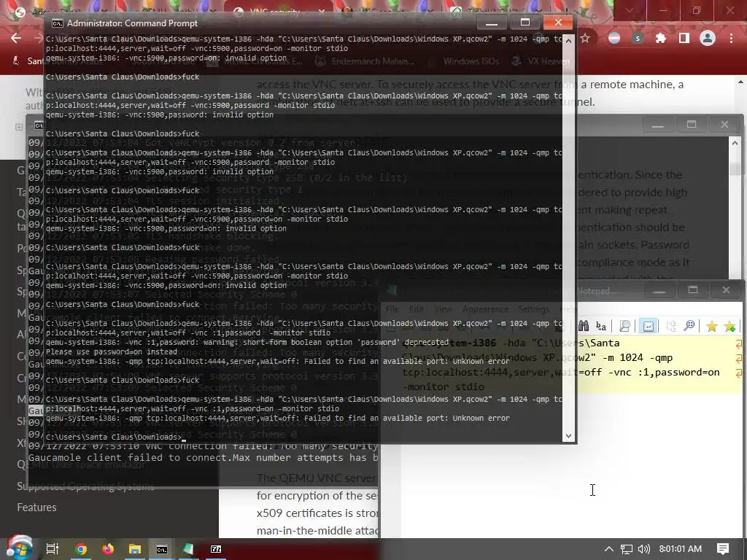Click the Zoom magnifier icon in Notepad toolbar

click(689, 326)
